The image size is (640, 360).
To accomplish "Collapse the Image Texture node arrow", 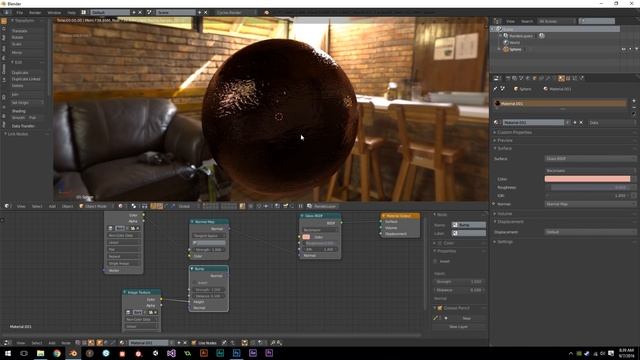I will 125,292.
